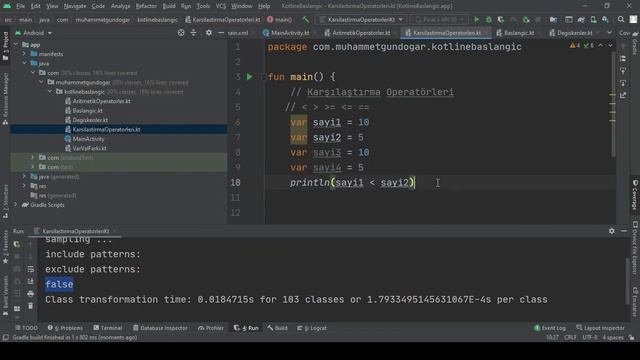
Task: Open Profiler tool window
Action: pyautogui.click(x=211, y=328)
